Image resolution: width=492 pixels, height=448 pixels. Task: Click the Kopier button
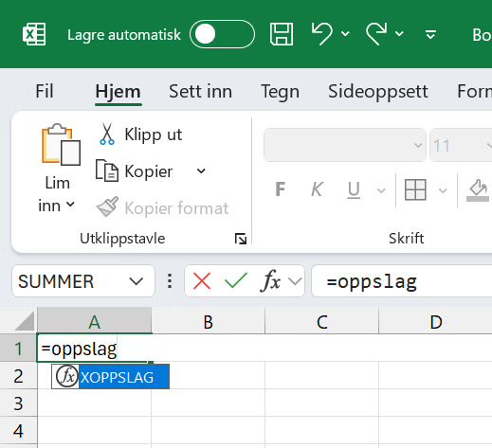point(135,171)
